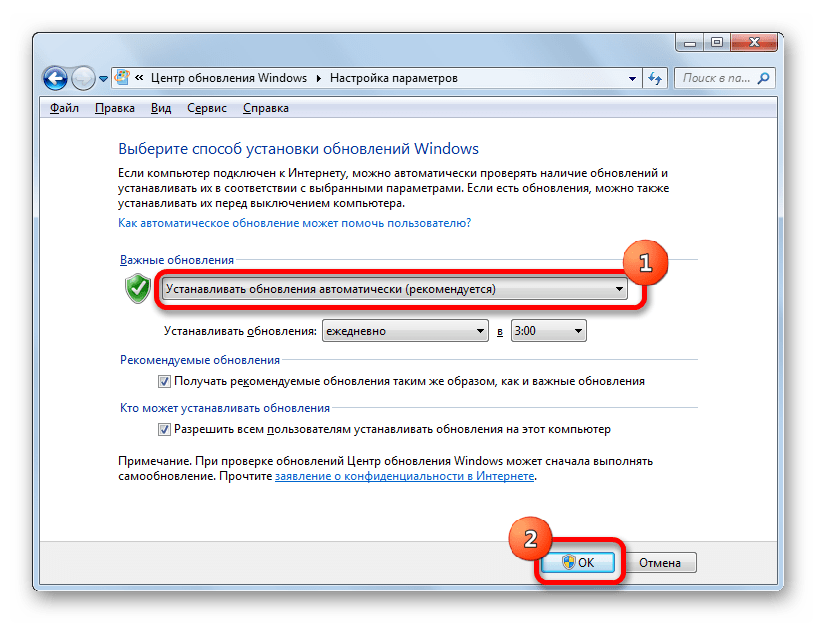Image resolution: width=817 pixels, height=624 pixels.
Task: Click the Отмена button
Action: point(660,563)
